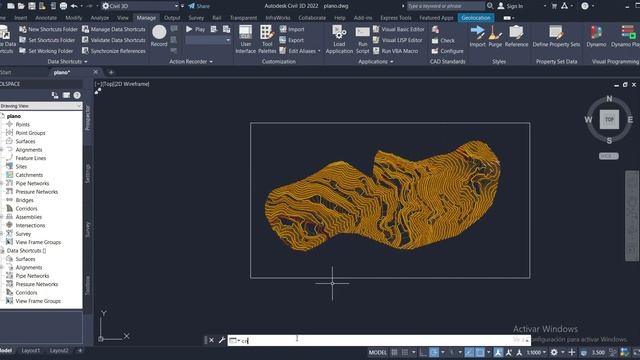This screenshot has width=640, height=360.
Task: Click the Undo arrow in quick access toolbar
Action: coord(74,6)
